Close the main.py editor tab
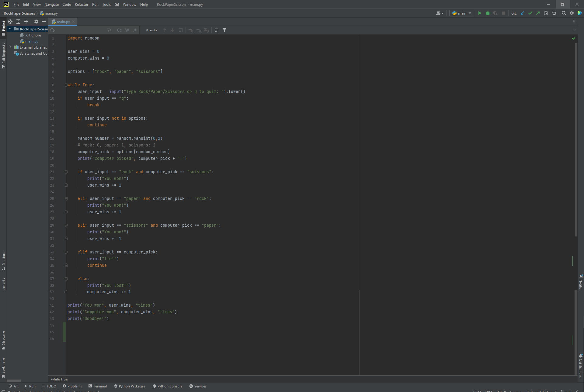Viewport: 584px width, 392px height. tap(73, 22)
